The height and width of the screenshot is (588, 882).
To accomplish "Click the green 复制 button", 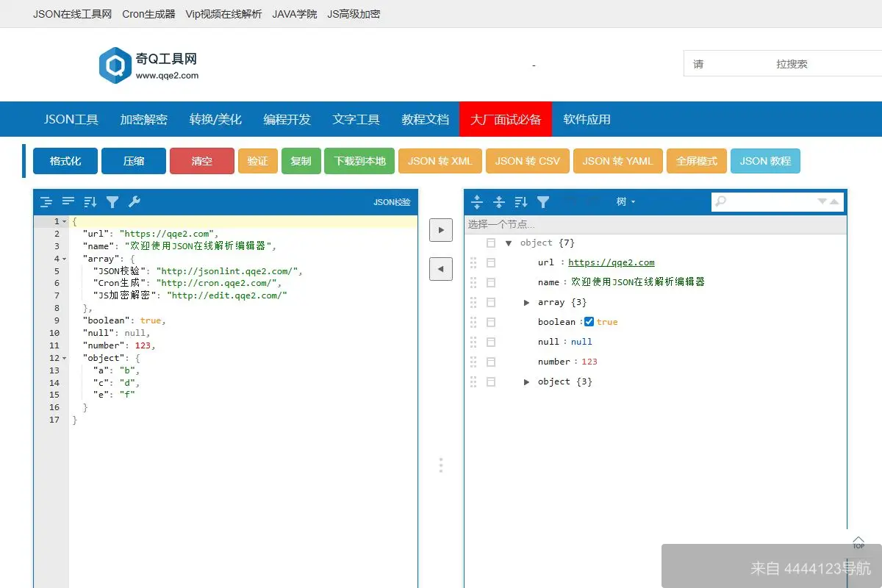I will pyautogui.click(x=301, y=161).
